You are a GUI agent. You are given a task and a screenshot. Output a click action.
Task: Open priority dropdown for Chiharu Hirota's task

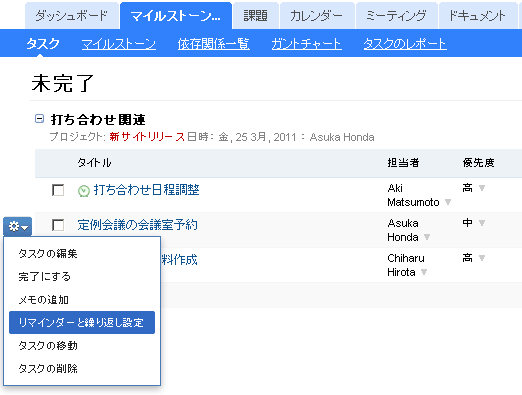tap(482, 258)
